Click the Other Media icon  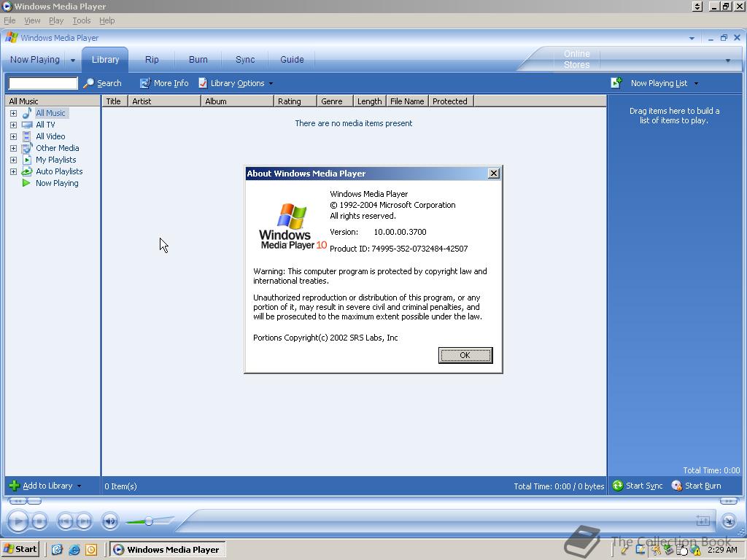pyautogui.click(x=27, y=148)
